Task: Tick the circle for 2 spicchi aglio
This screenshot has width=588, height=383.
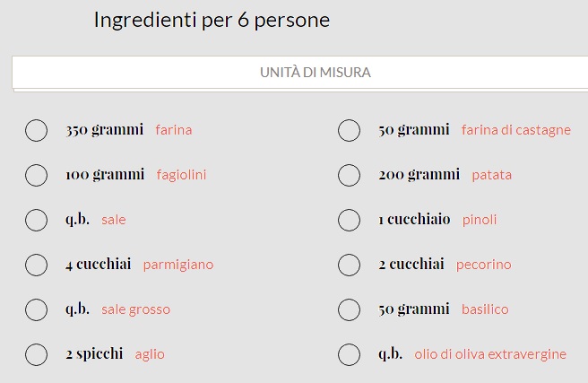Action: click(36, 354)
